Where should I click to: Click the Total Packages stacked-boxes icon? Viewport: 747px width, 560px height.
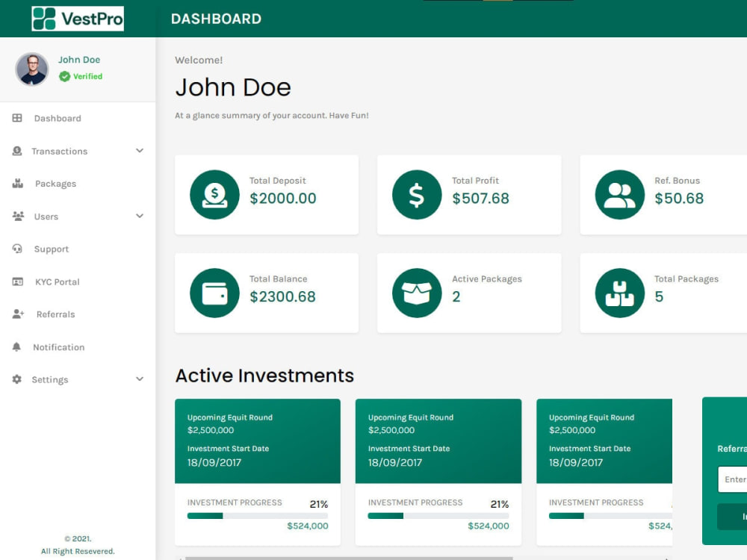tap(619, 293)
